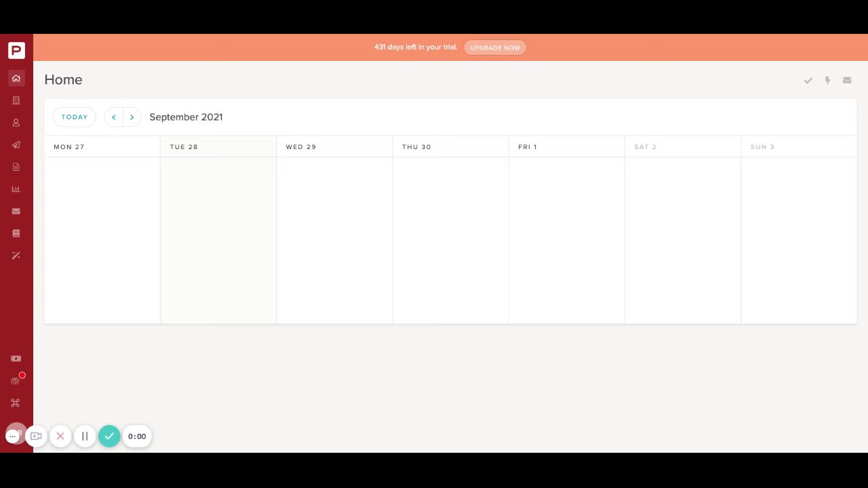This screenshot has height=488, width=868.
Task: Open the banknote billing icon
Action: [x=16, y=359]
